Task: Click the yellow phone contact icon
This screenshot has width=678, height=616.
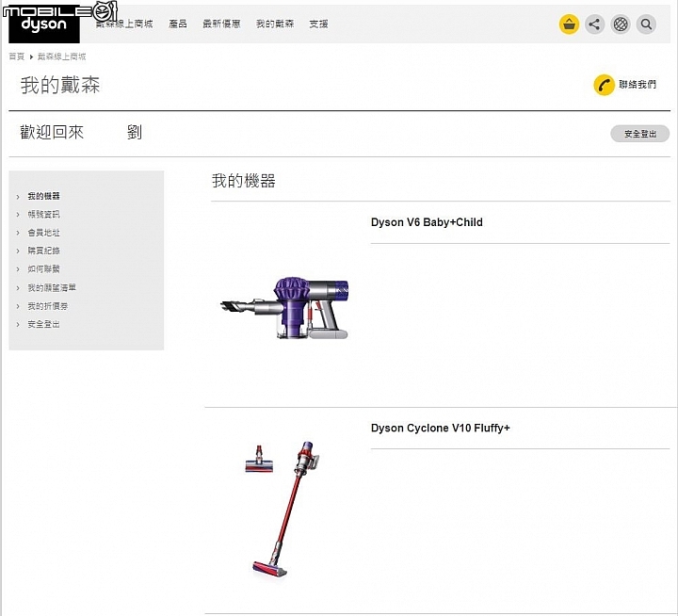Action: pyautogui.click(x=604, y=85)
